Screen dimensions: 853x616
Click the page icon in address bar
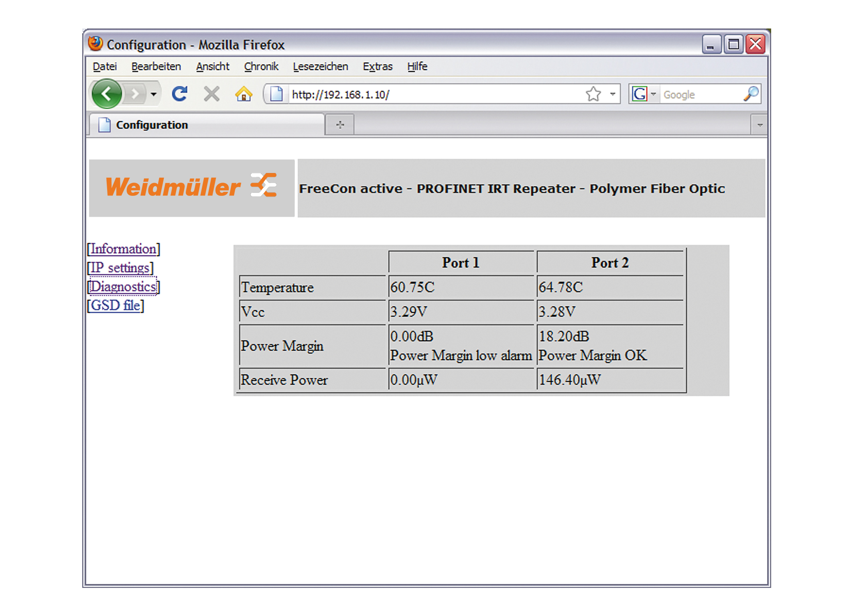(276, 94)
